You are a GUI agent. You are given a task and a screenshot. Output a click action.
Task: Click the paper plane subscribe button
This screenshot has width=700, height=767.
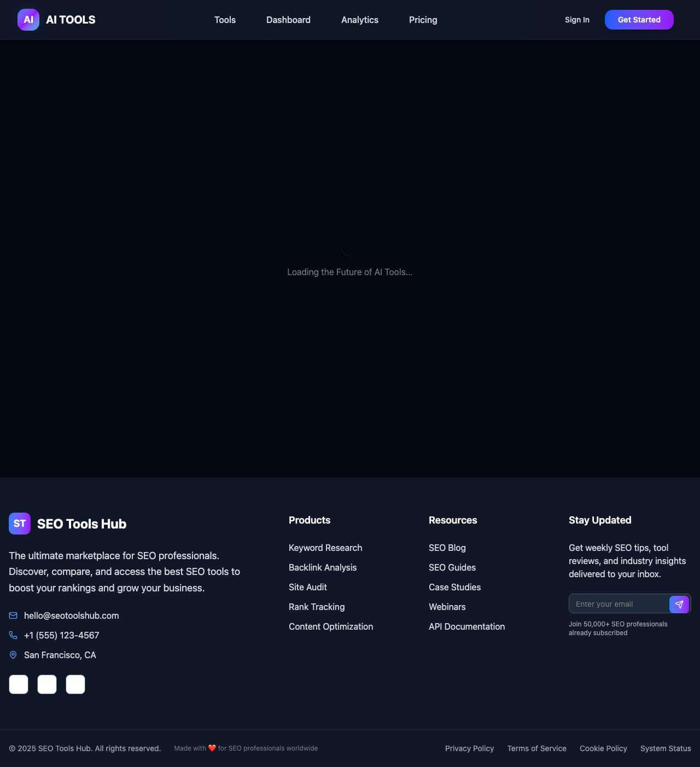679,604
